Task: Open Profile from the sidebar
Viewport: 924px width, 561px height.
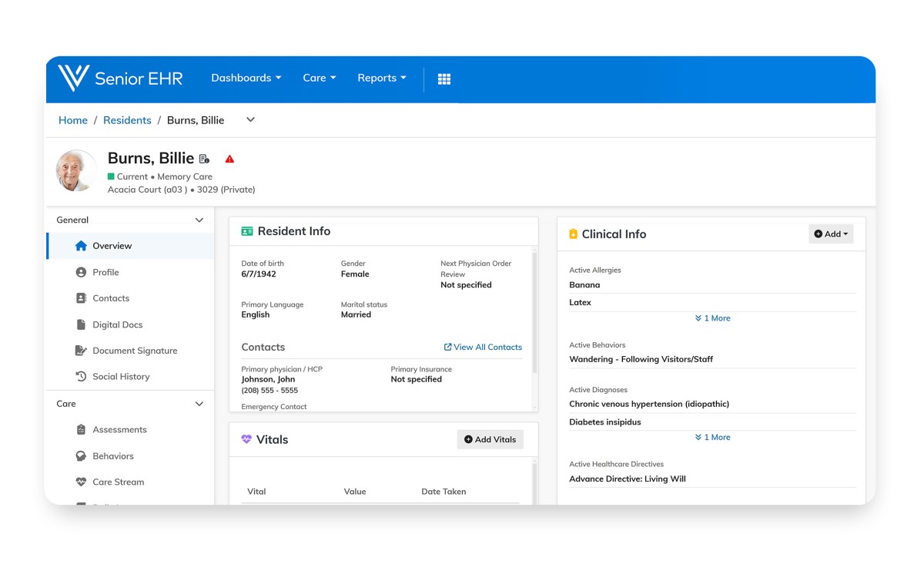Action: coord(105,272)
